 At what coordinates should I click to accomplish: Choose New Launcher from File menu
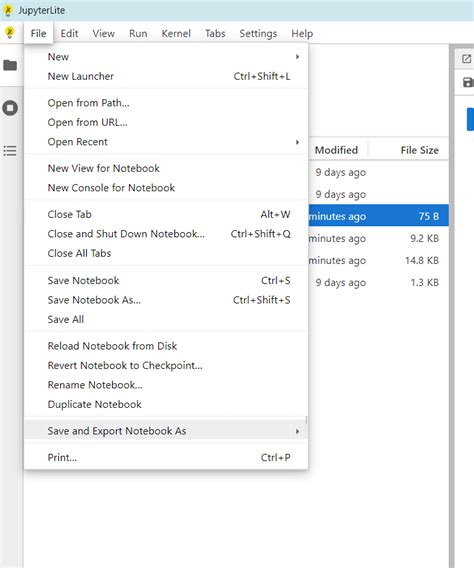click(x=166, y=76)
